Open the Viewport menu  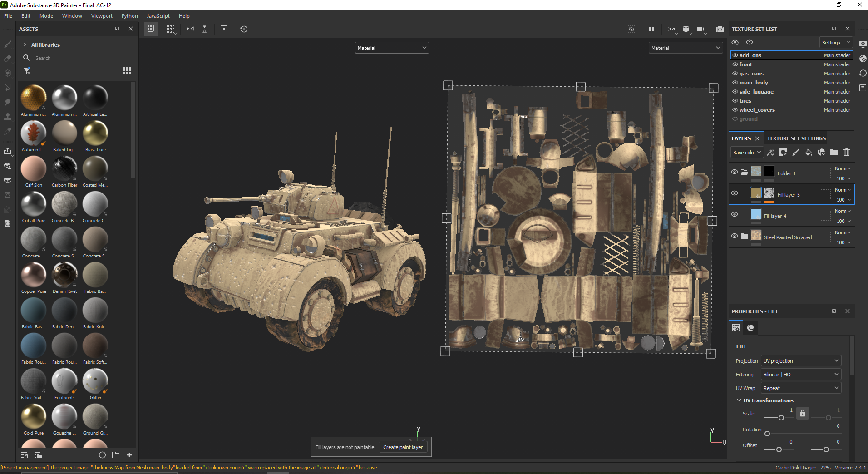[102, 16]
